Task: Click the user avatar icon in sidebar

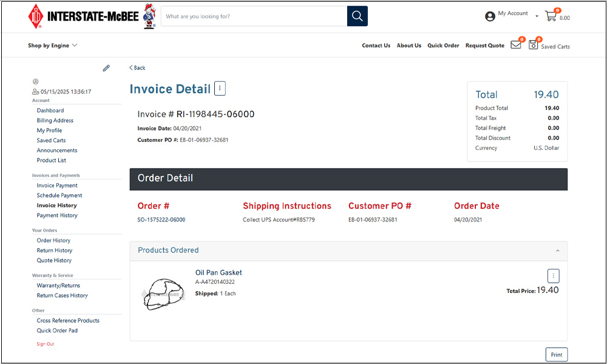Action: 36,82
